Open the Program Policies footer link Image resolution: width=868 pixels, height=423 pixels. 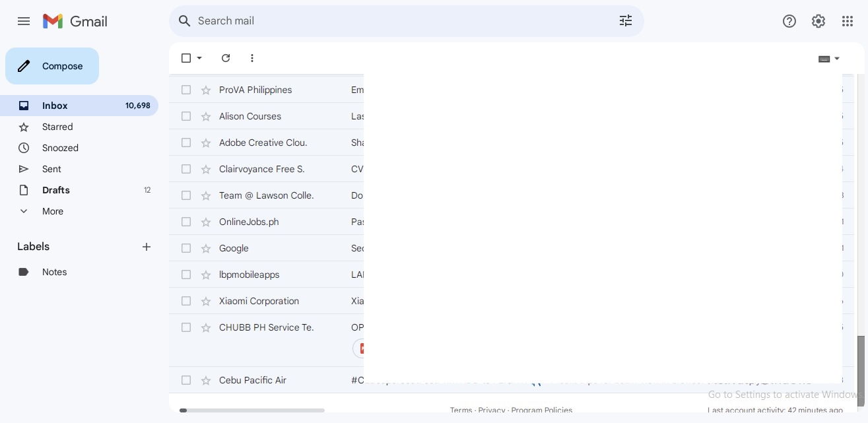[542, 410]
